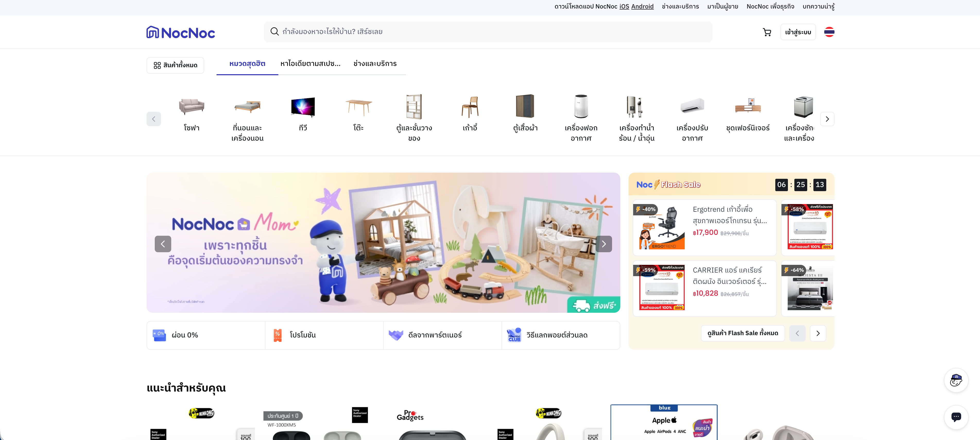Switch to the ช่างและบริการ tab
Image resolution: width=980 pixels, height=440 pixels.
[375, 64]
